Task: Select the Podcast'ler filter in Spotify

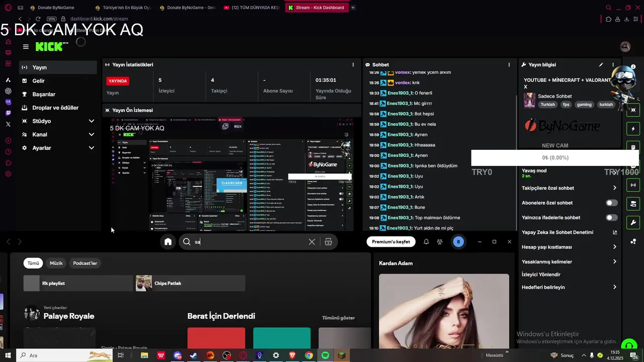Action: click(85, 263)
